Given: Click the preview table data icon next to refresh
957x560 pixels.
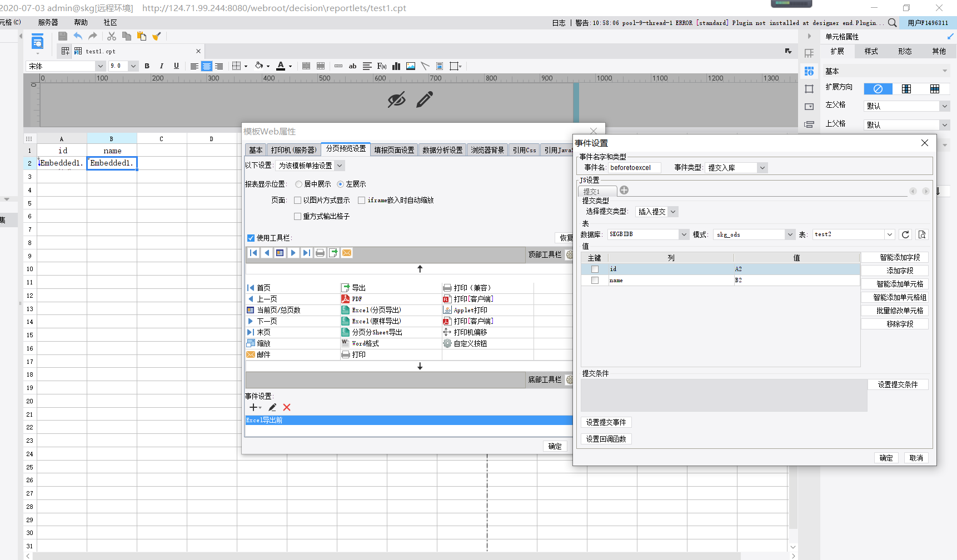Looking at the screenshot, I should click(x=922, y=234).
